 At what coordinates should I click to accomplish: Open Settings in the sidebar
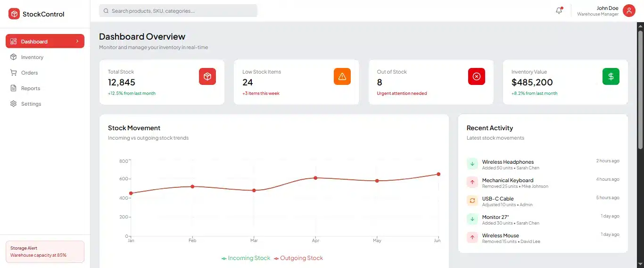(31, 104)
